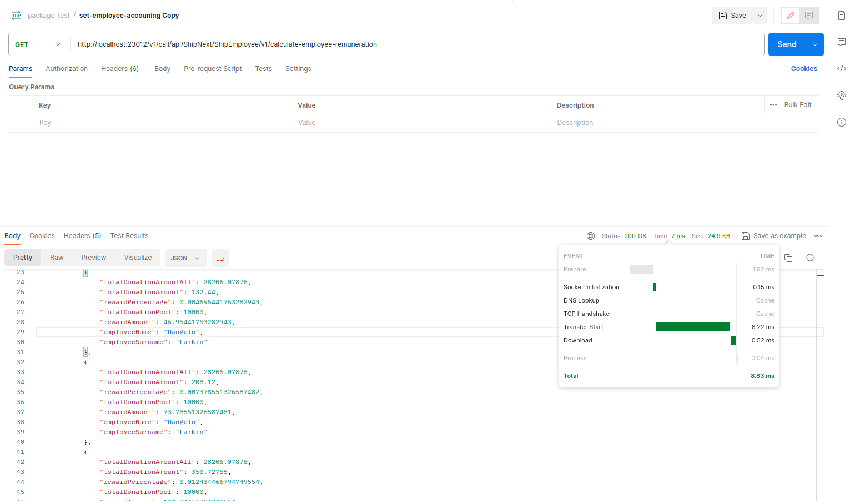Open the request Body tab
855x504 pixels.
coord(162,69)
